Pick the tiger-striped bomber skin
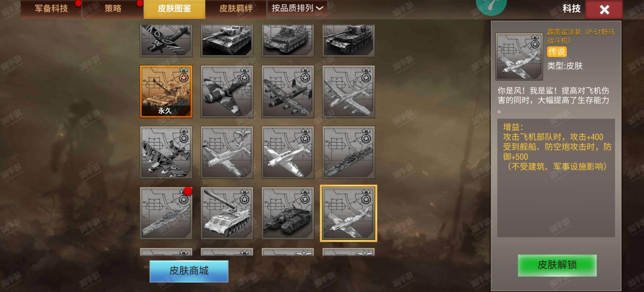Screen dimensions: 644x292 tap(166, 152)
